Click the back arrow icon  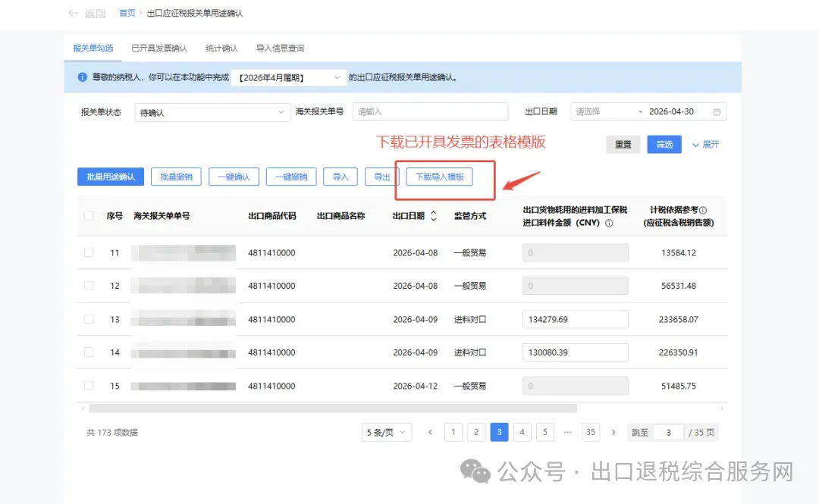(x=73, y=13)
